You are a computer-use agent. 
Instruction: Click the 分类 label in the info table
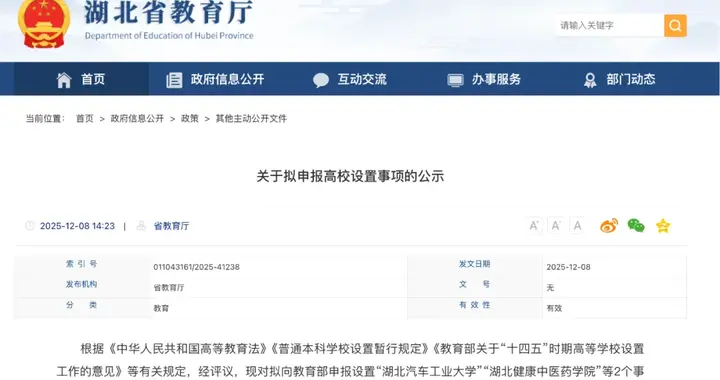click(x=81, y=305)
